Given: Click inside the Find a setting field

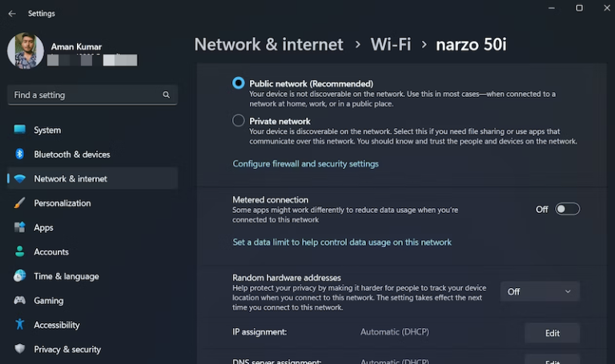Looking at the screenshot, I should click(84, 95).
